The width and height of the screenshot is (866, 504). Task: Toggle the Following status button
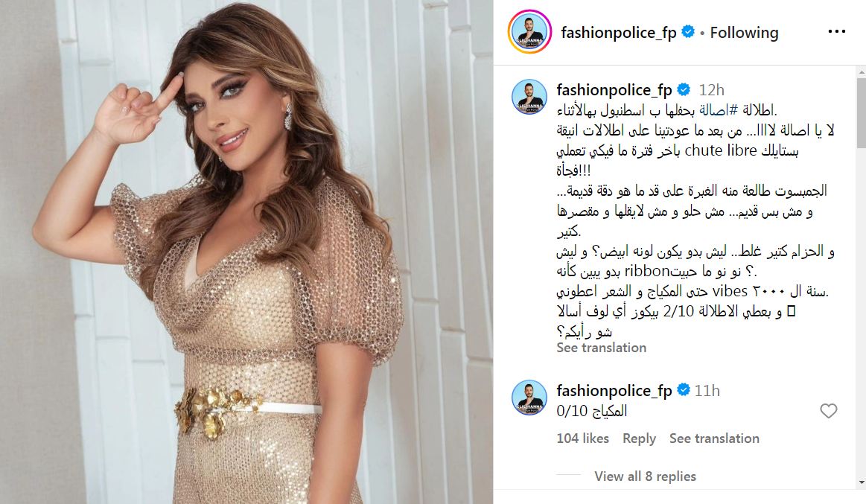744,33
